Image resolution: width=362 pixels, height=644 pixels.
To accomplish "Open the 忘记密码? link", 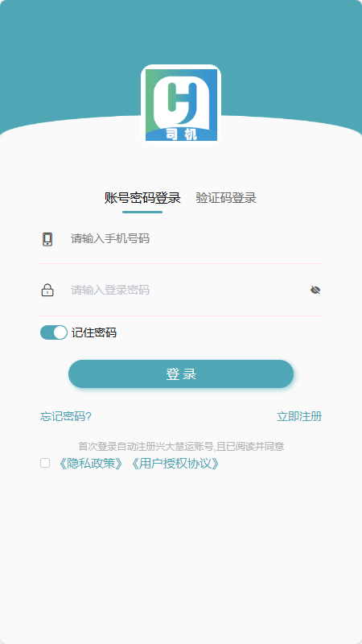I will [x=66, y=417].
